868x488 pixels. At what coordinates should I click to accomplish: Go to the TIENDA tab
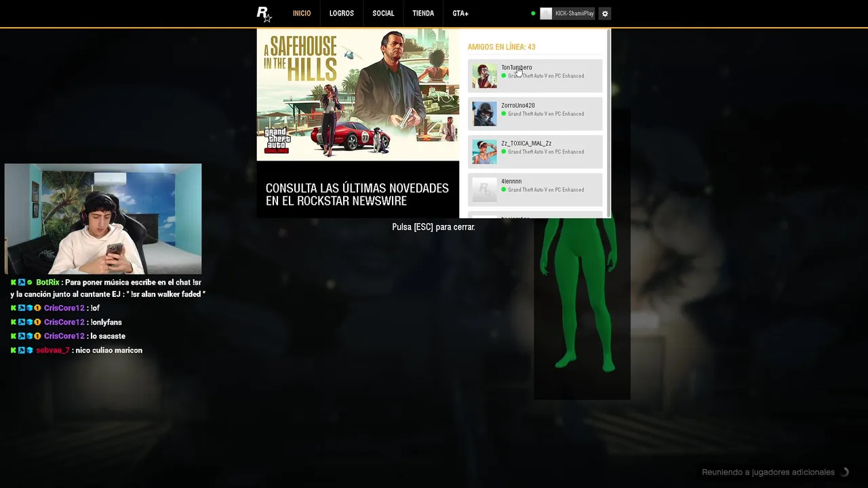click(x=423, y=14)
